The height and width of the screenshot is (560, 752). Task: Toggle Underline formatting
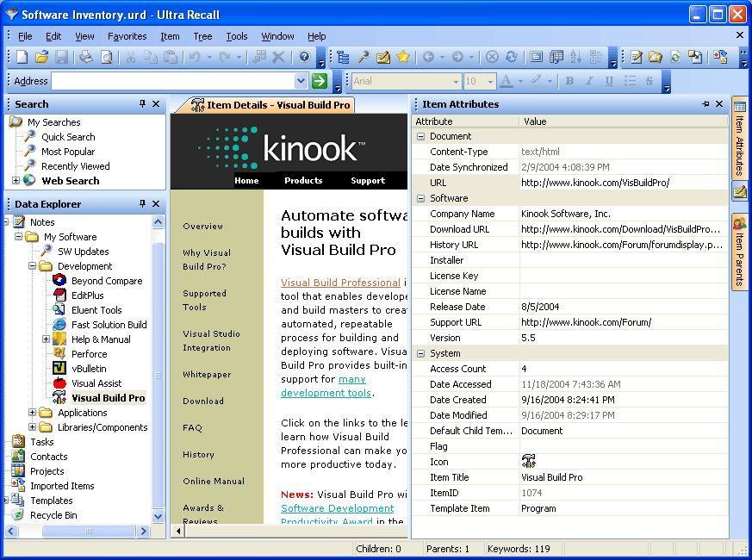pos(609,81)
